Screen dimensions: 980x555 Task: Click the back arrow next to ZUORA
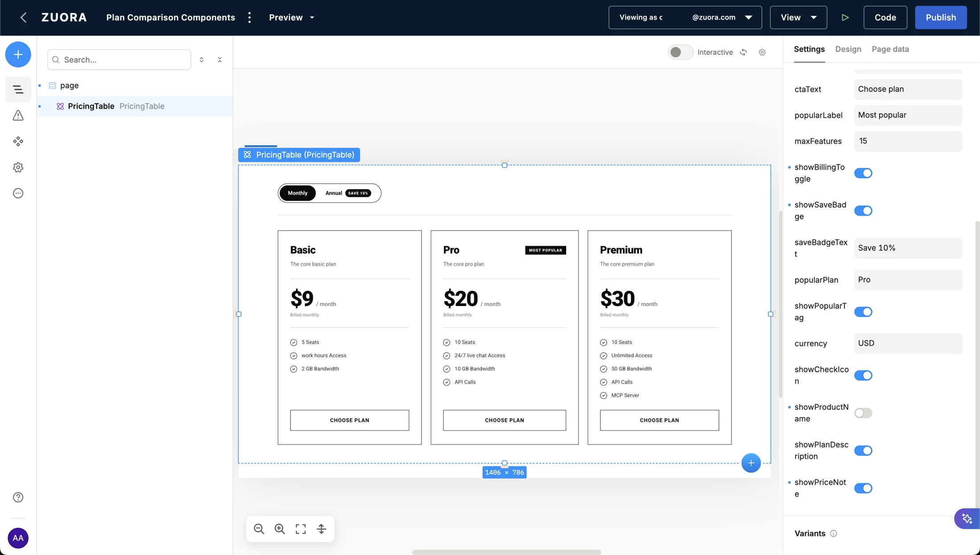[23, 17]
